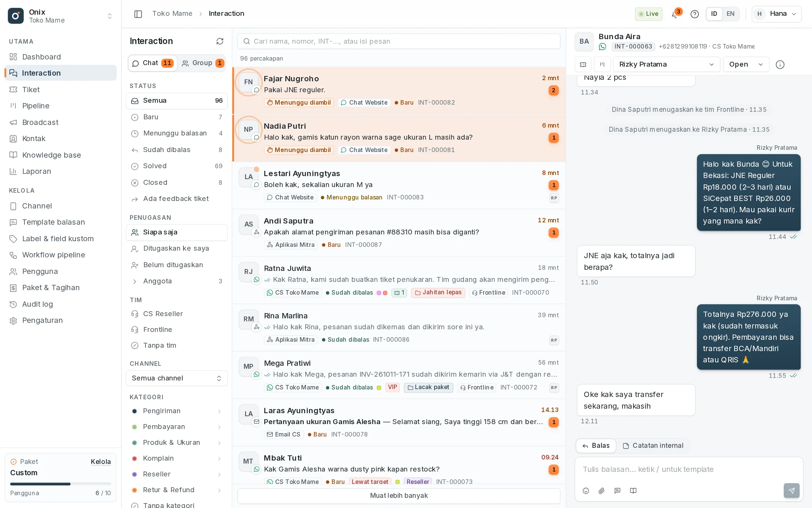Open Workflow pipeline settings
Image resolution: width=812 pixels, height=508 pixels.
click(x=61, y=255)
